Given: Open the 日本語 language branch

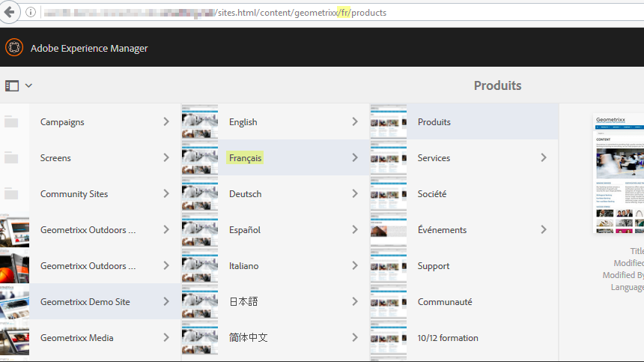Looking at the screenshot, I should [x=243, y=301].
